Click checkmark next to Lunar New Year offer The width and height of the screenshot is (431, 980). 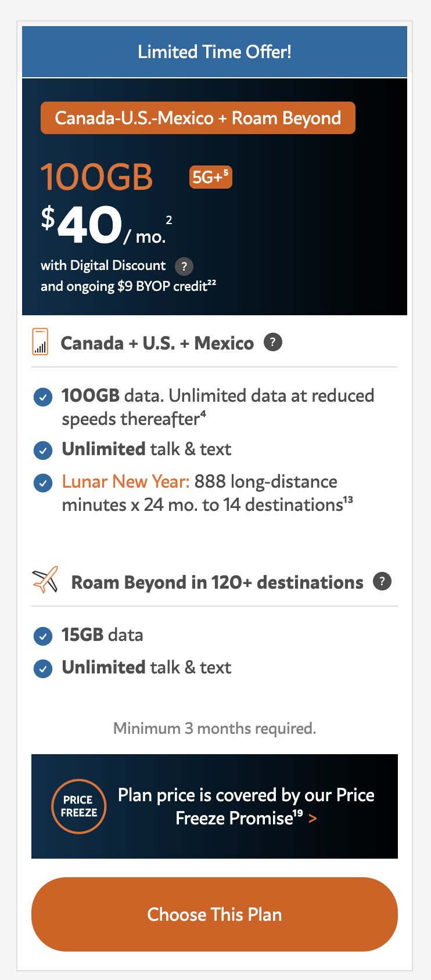coord(43,483)
